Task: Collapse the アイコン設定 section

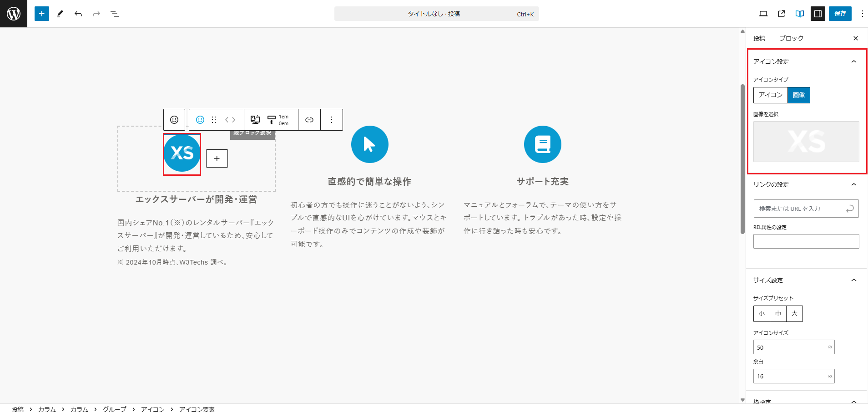Action: pos(854,61)
